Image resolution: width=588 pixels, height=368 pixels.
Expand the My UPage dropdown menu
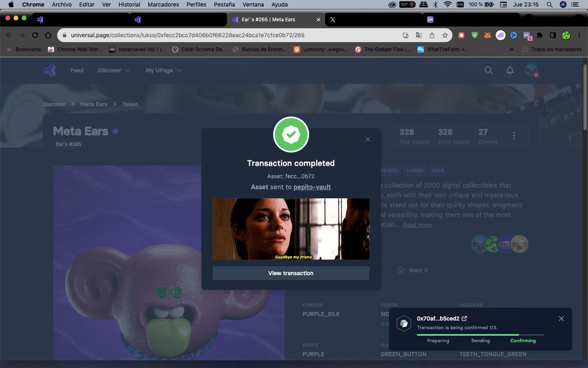[x=164, y=70]
